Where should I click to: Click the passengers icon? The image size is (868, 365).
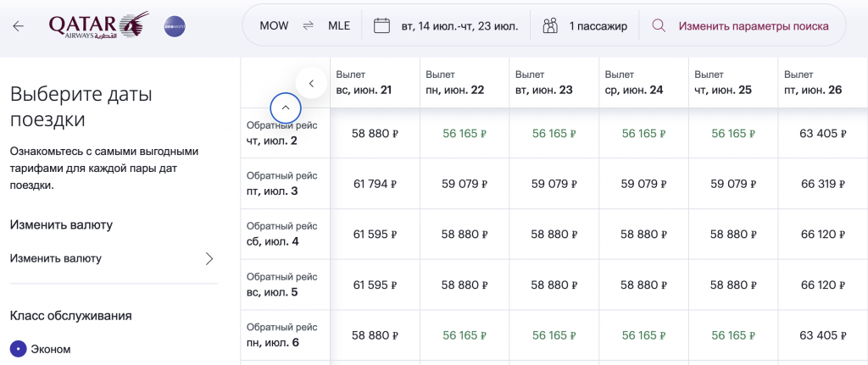coord(551,26)
